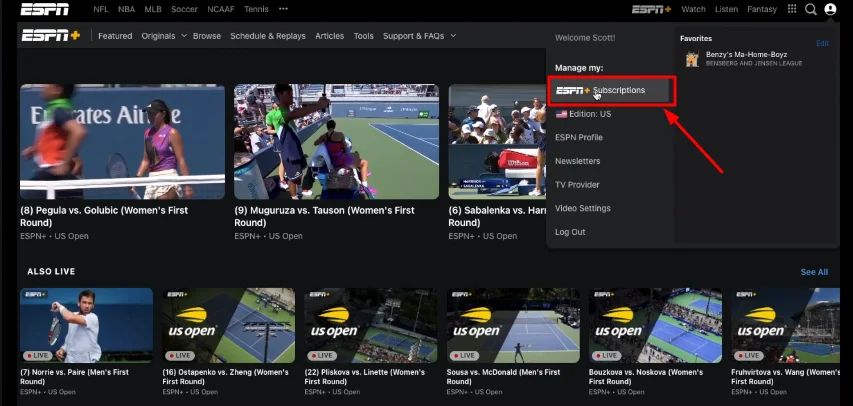The image size is (853, 406).
Task: Open Muguruza vs. Tauson video thumbnail
Action: click(x=336, y=142)
